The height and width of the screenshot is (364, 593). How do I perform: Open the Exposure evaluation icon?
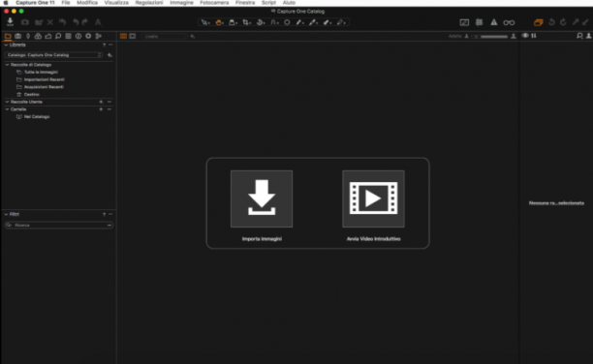(464, 22)
